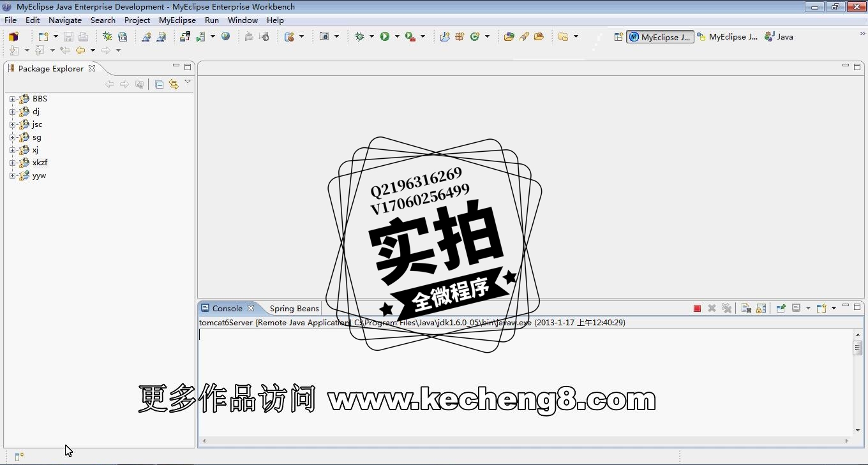Expand the jsc project
Image resolution: width=868 pixels, height=465 pixels.
tap(12, 124)
